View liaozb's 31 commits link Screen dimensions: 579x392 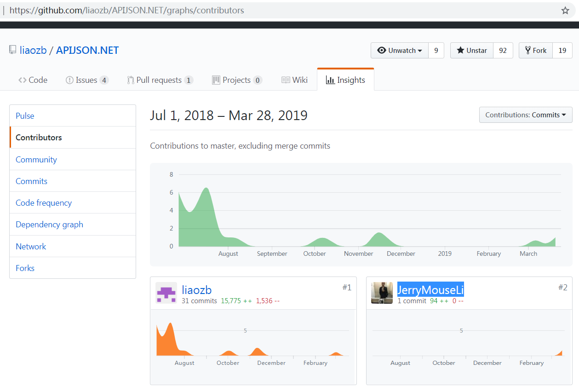coord(199,301)
